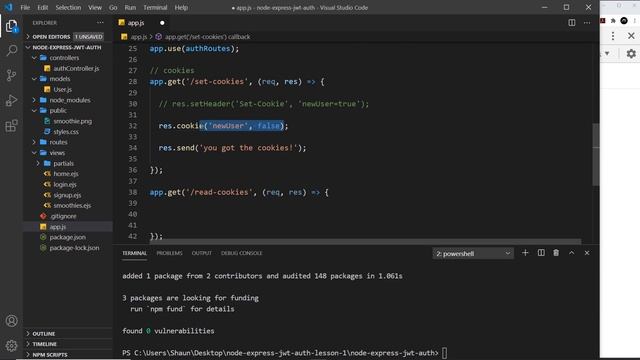Open the Terminal menu
This screenshot has width=640, height=360.
(155, 7)
